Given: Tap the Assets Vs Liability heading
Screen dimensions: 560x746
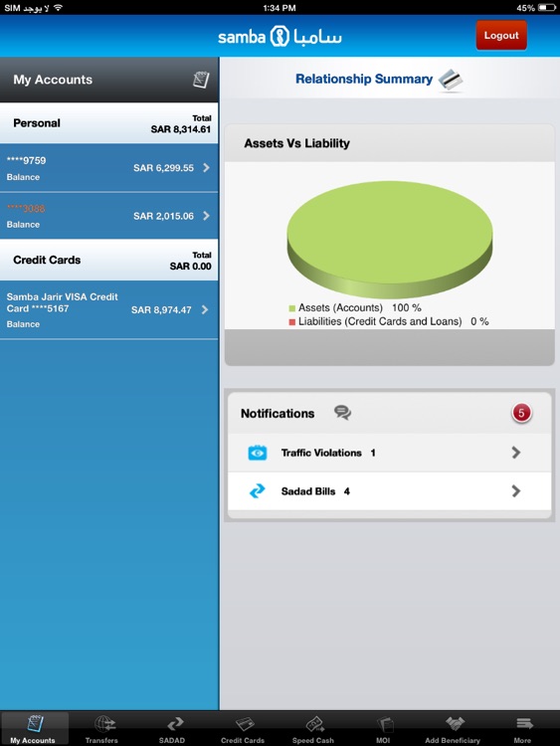Looking at the screenshot, I should tap(296, 143).
